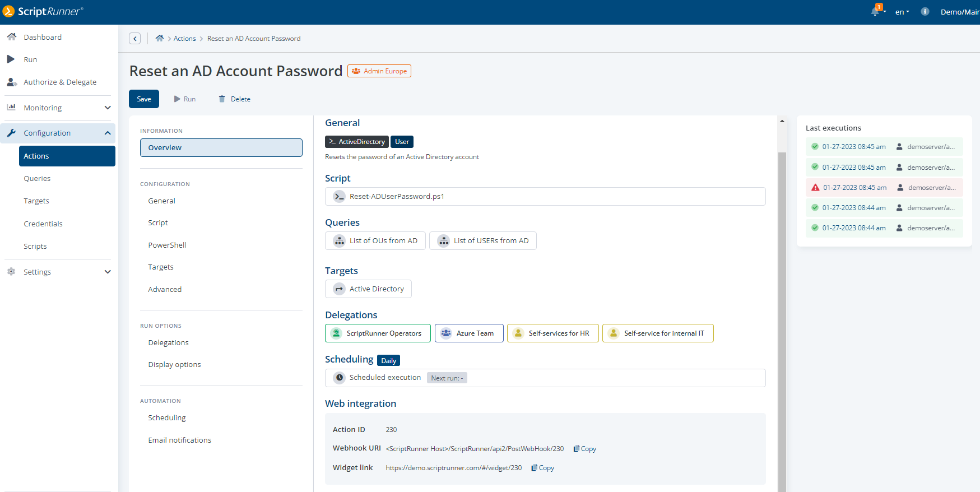Viewport: 980px width, 492px height.
Task: Go to home via breadcrumb house icon
Action: [x=160, y=38]
